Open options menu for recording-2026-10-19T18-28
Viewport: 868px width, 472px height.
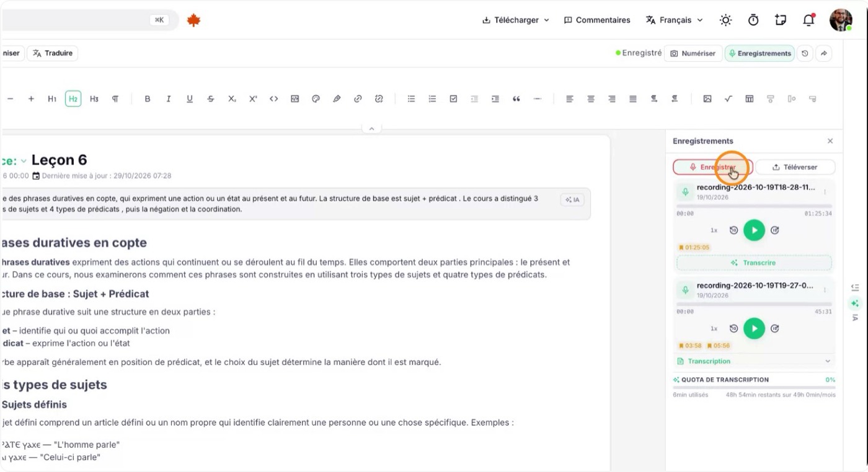pyautogui.click(x=825, y=192)
